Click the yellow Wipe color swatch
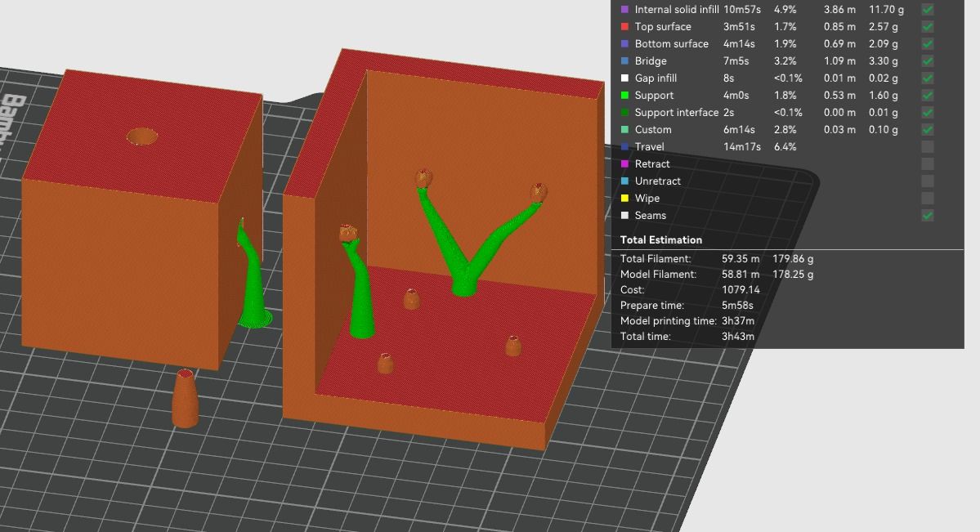Viewport: 980px width, 532px height. pos(624,198)
